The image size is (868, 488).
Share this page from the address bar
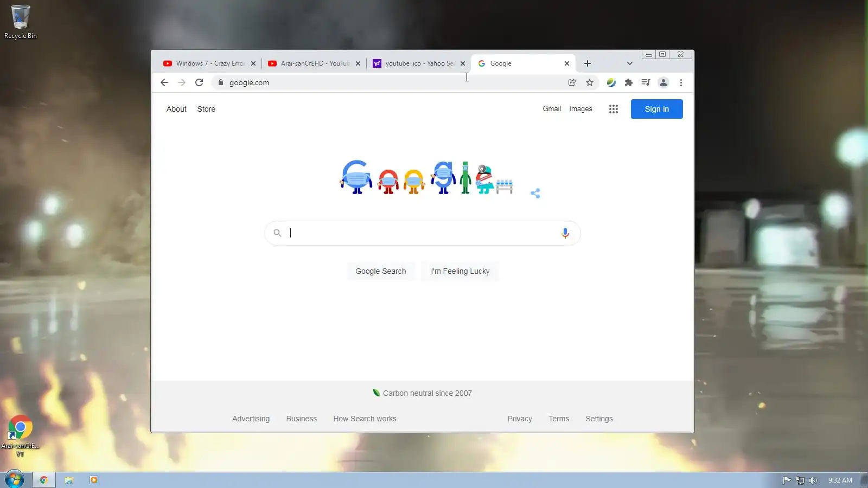[572, 82]
